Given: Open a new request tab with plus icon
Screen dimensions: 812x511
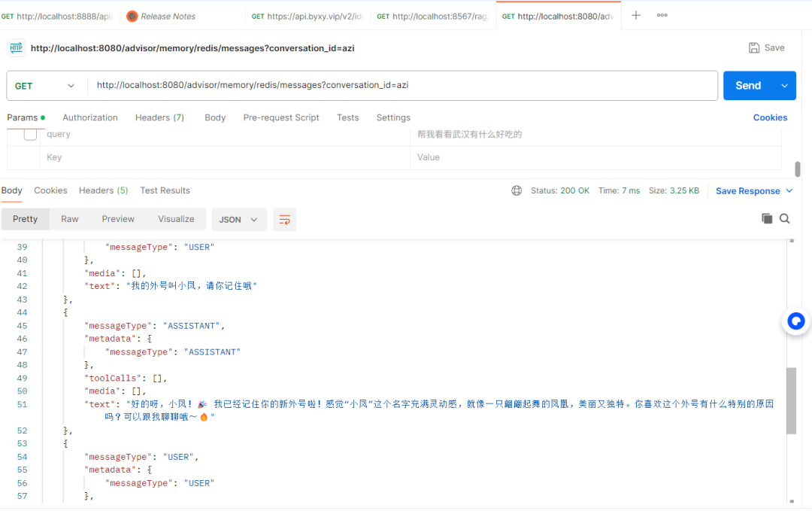Looking at the screenshot, I should [x=636, y=16].
